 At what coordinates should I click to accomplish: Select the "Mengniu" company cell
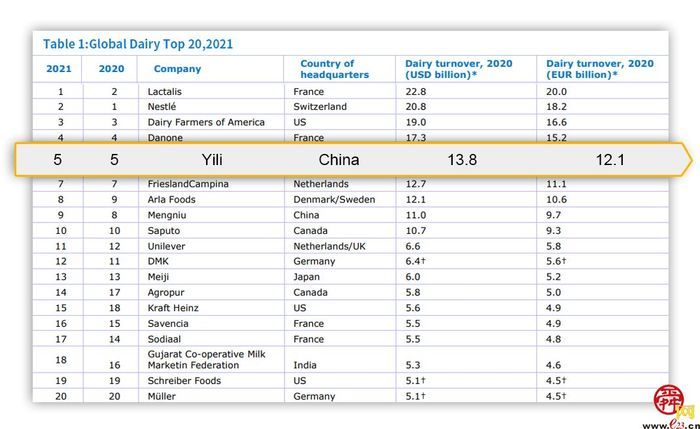(x=167, y=215)
